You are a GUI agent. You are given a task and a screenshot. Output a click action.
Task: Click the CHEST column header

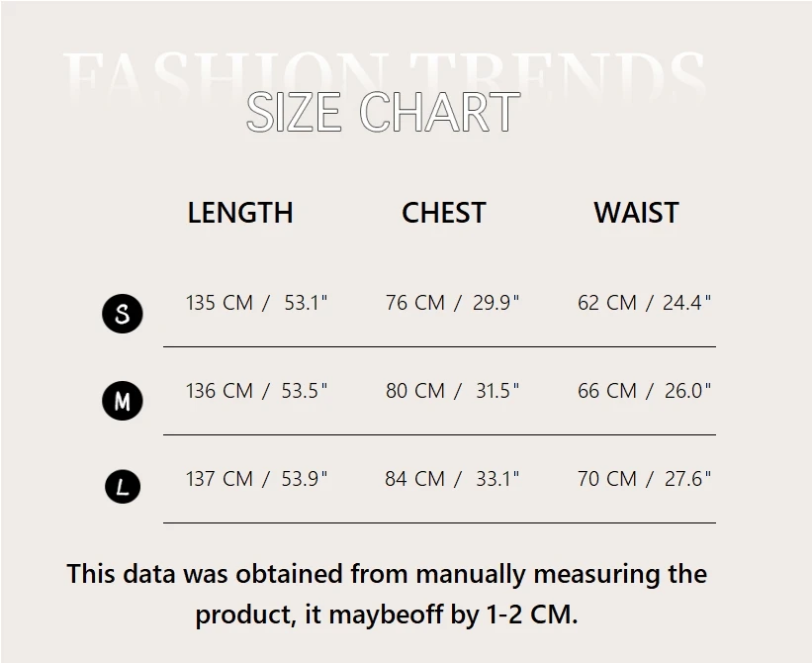click(444, 213)
